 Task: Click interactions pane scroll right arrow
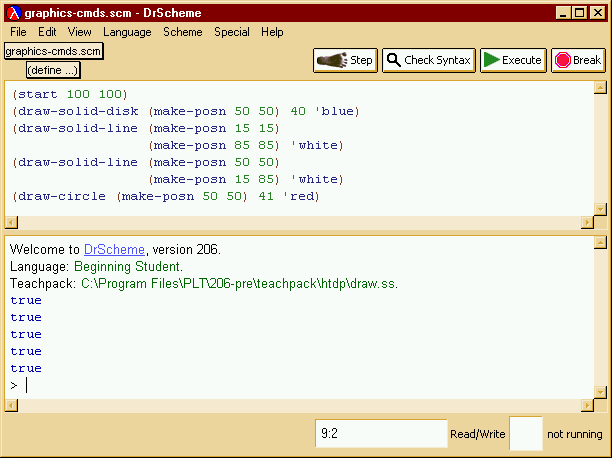587,405
